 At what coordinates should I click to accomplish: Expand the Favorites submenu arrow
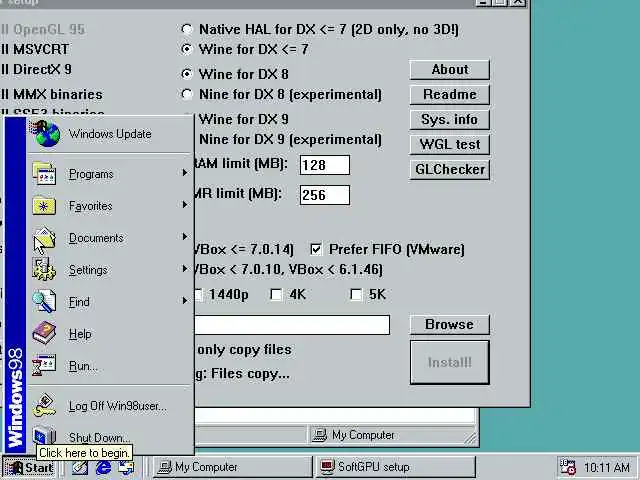(185, 205)
